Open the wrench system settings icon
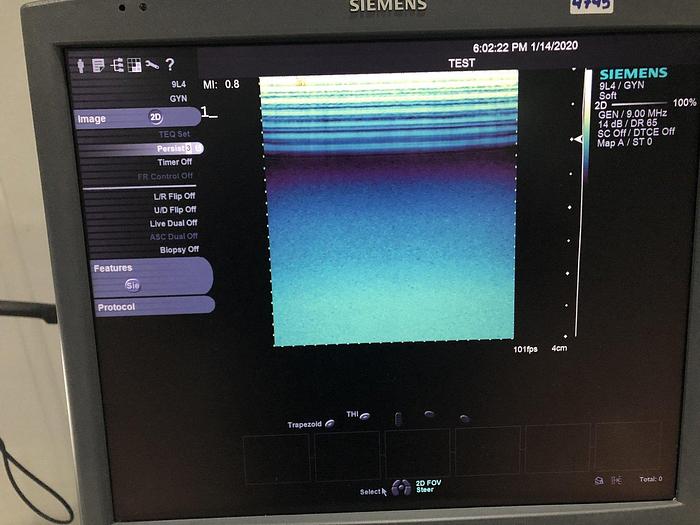Screen dimensions: 700x525 (x=152, y=65)
